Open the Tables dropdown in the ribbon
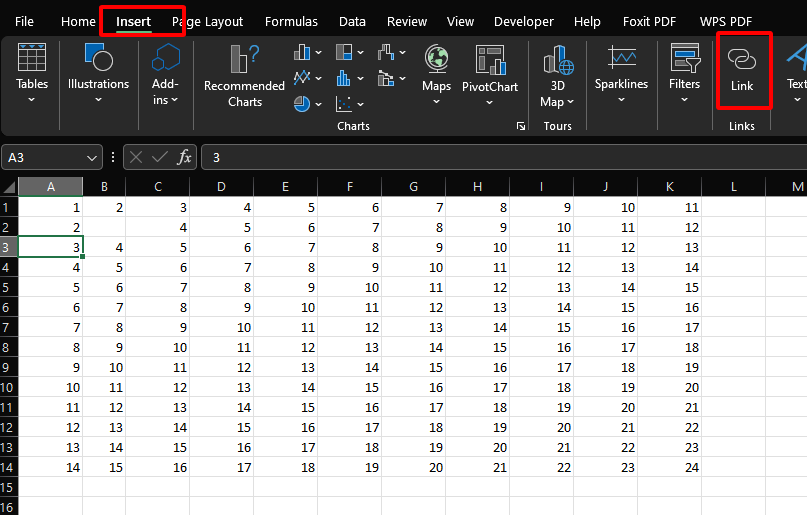Viewport: 807px width, 515px height. pyautogui.click(x=32, y=73)
